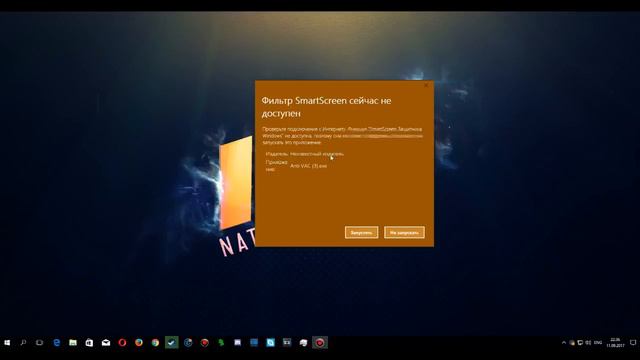
Task: Launch Google Chrome from taskbar
Action: pyautogui.click(x=155, y=343)
